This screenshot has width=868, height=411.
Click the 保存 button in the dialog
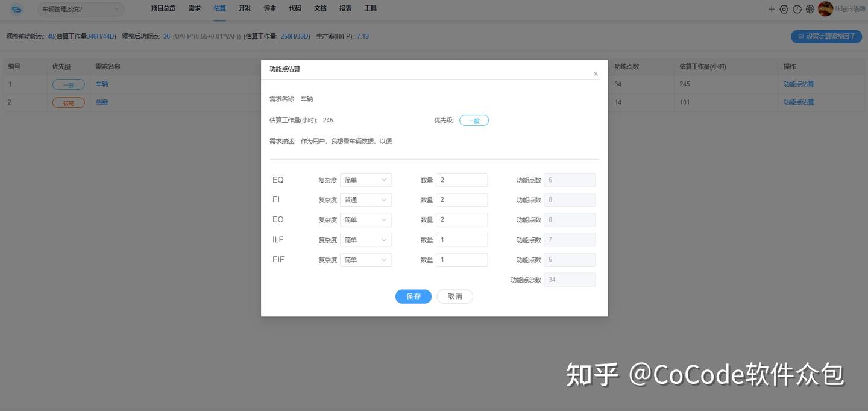click(x=413, y=296)
